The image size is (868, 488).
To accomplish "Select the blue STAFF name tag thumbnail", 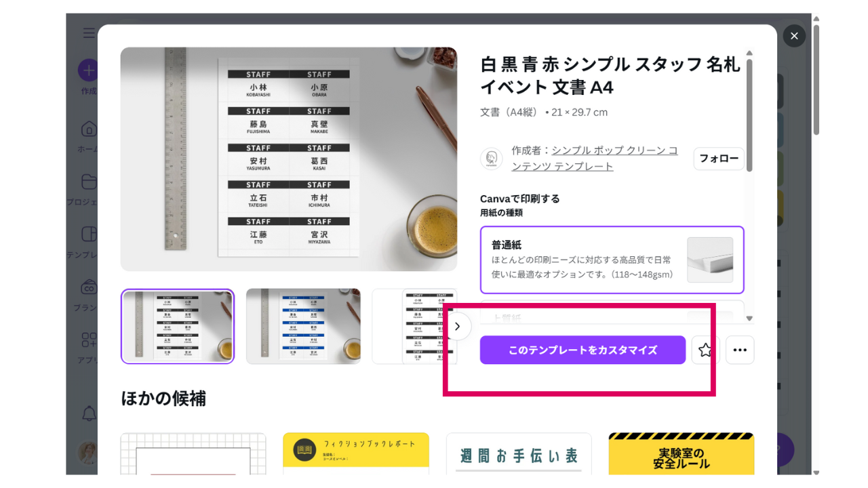I will [x=303, y=326].
